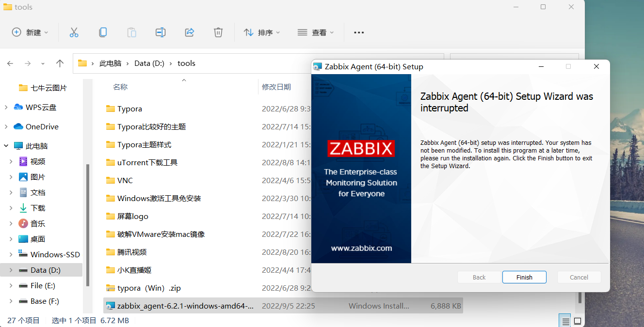
Task: Expand the 图片 tree node
Action: [x=11, y=177]
